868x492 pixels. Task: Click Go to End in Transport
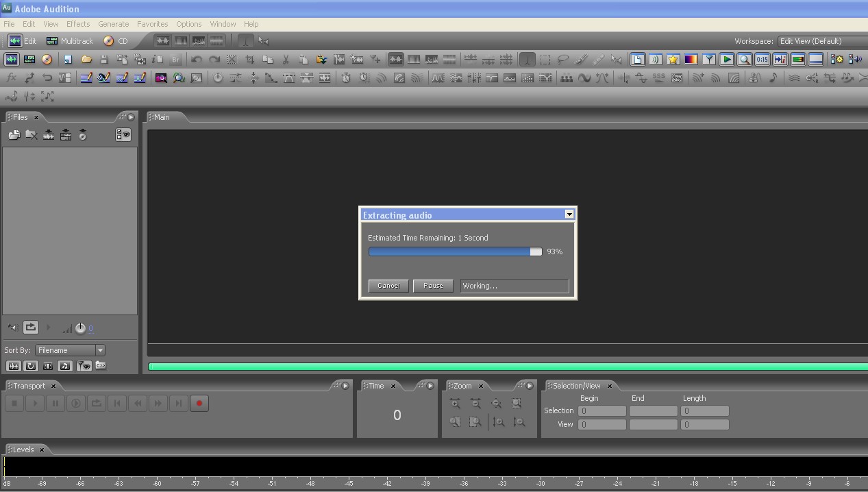179,404
